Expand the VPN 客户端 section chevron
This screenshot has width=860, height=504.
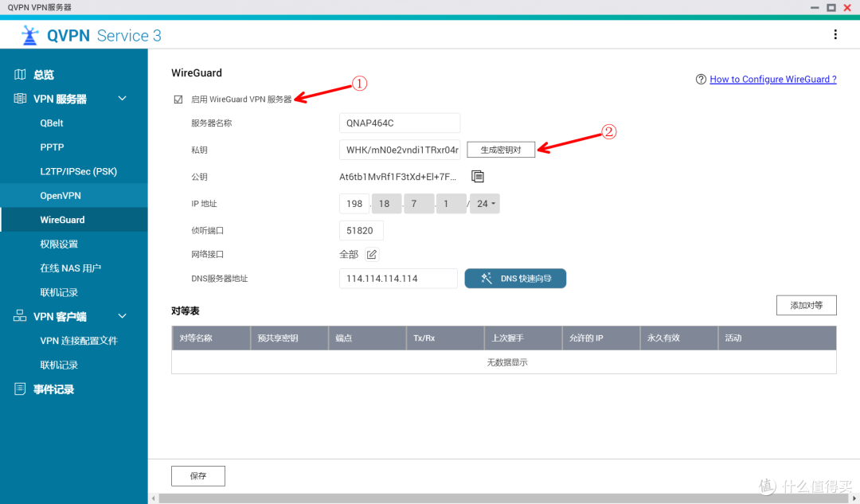(122, 316)
